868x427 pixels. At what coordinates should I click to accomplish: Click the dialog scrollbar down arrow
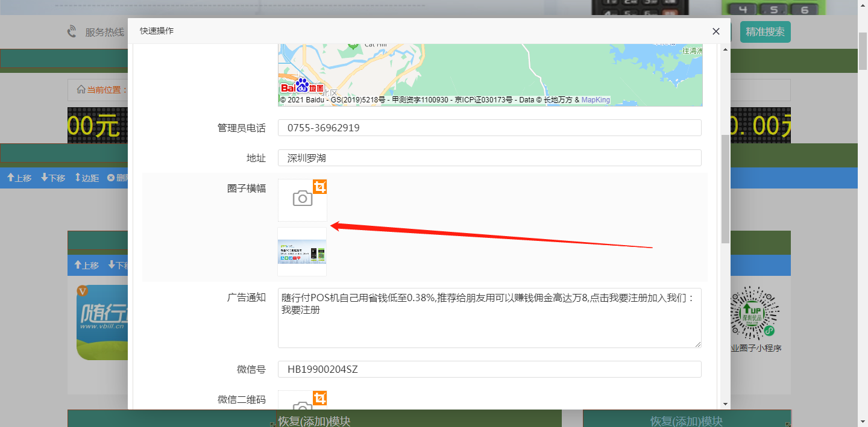725,404
